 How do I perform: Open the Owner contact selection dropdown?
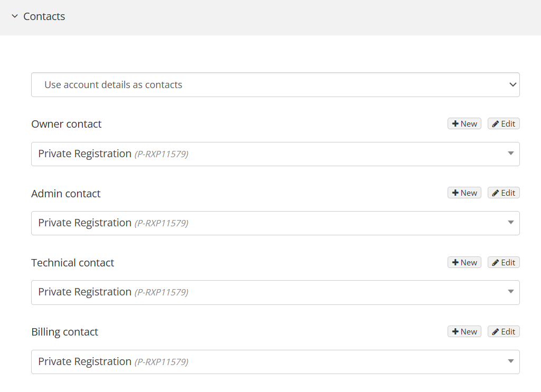[275, 154]
